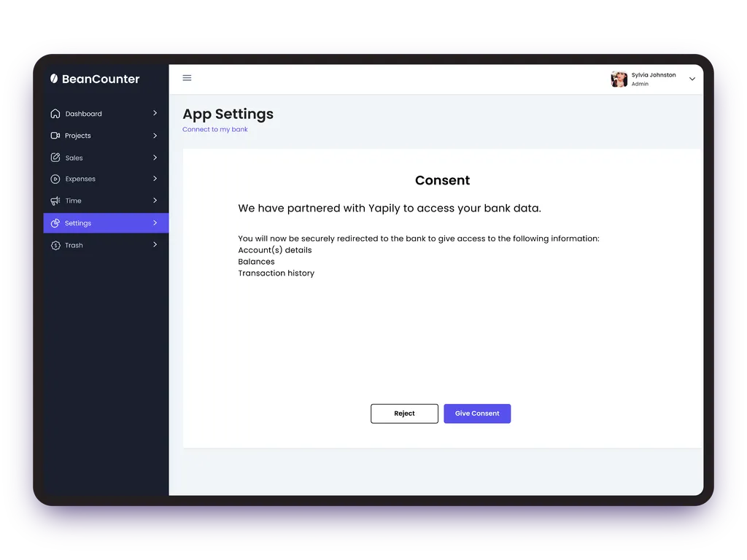Open the Sales menu item
747x560 pixels.
pyautogui.click(x=74, y=157)
